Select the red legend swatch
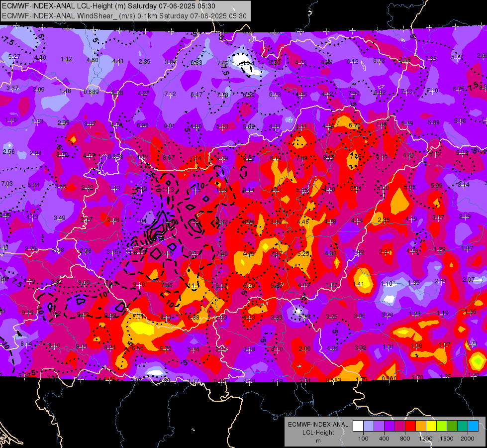This screenshot has width=487, height=448. (x=410, y=426)
